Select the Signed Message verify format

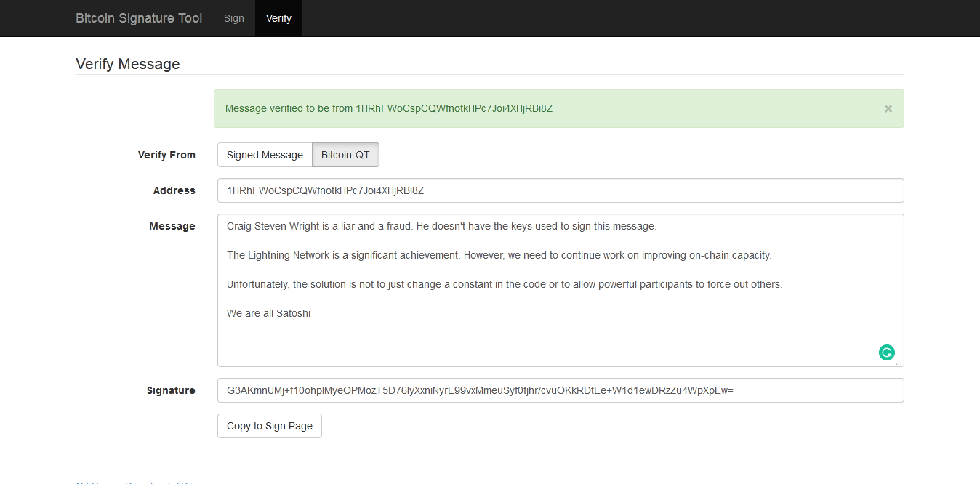click(x=265, y=155)
